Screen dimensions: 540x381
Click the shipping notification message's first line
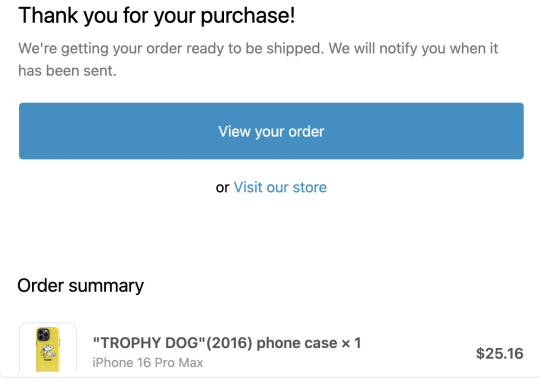[x=258, y=48]
